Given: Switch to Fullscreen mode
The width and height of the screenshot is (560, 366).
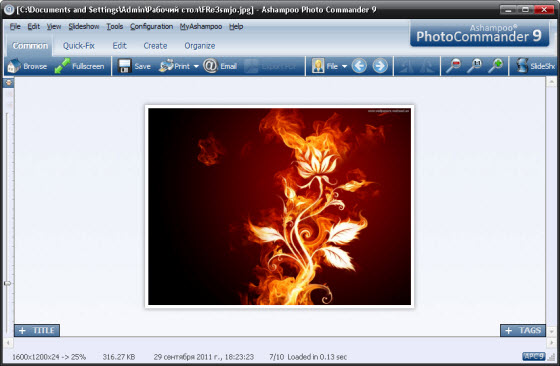Looking at the screenshot, I should click(80, 66).
